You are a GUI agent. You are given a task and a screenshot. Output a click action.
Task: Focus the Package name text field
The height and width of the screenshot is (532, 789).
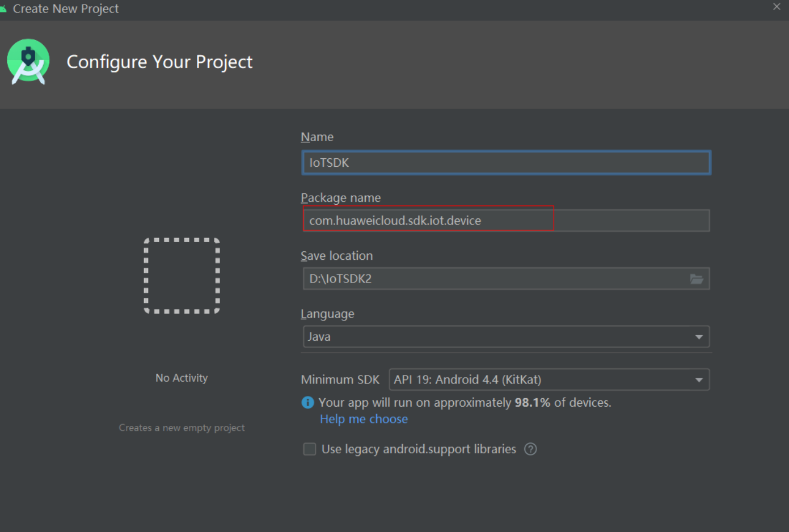[506, 221]
